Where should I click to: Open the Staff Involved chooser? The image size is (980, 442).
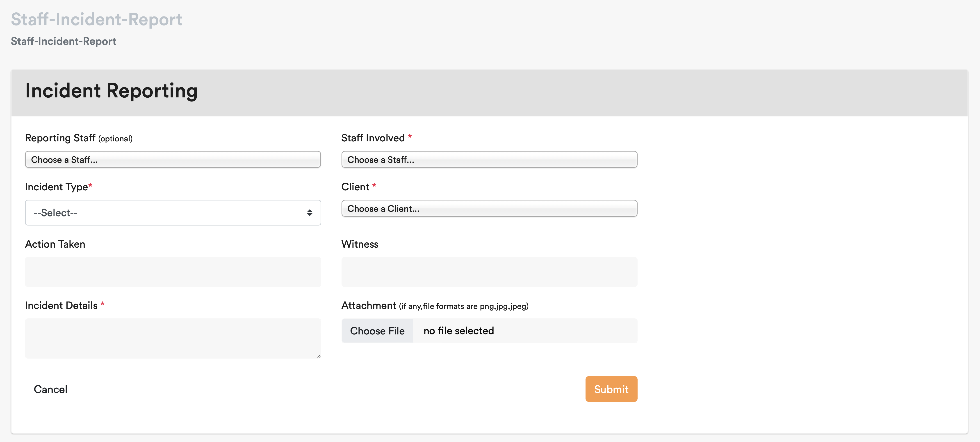point(489,159)
